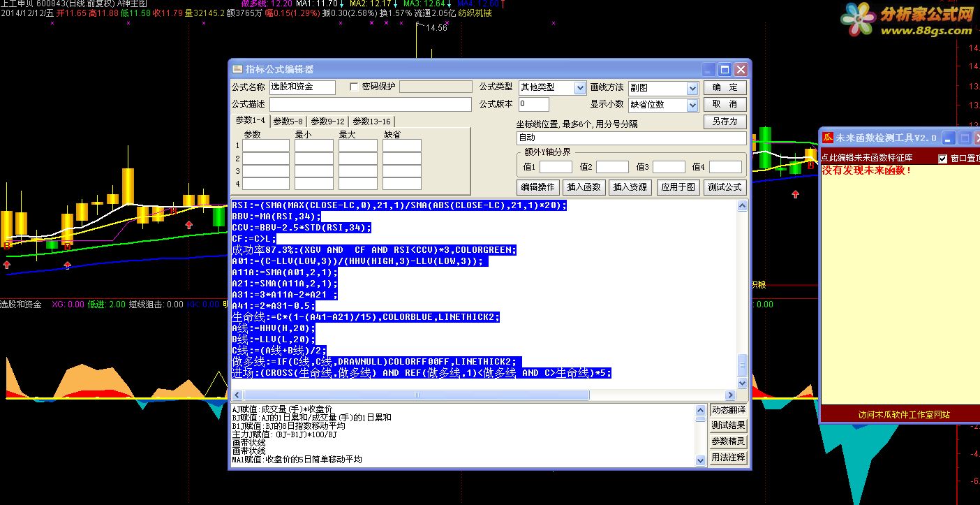Click row 3 缺省 field

coord(402,171)
